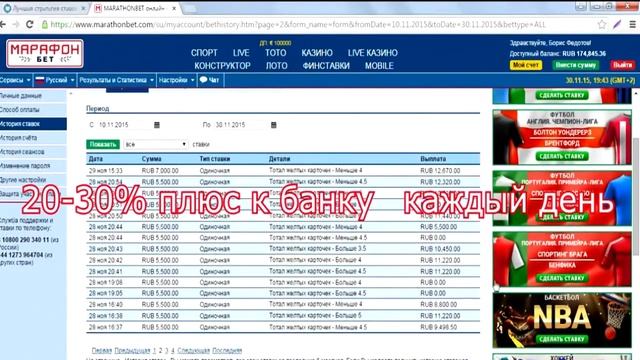The height and width of the screenshot is (360, 640).
Task: Go to the ТОТО section
Action: (276, 53)
